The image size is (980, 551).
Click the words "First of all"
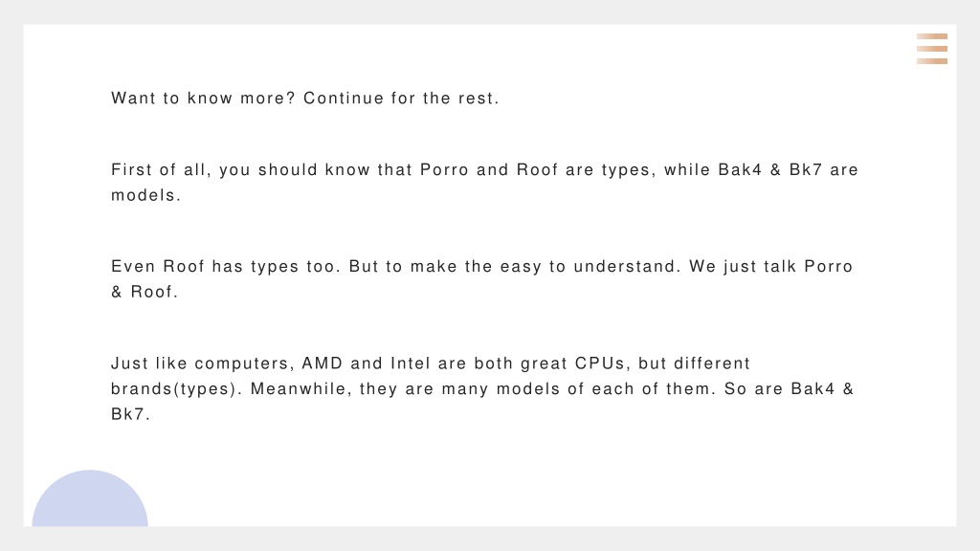point(159,170)
